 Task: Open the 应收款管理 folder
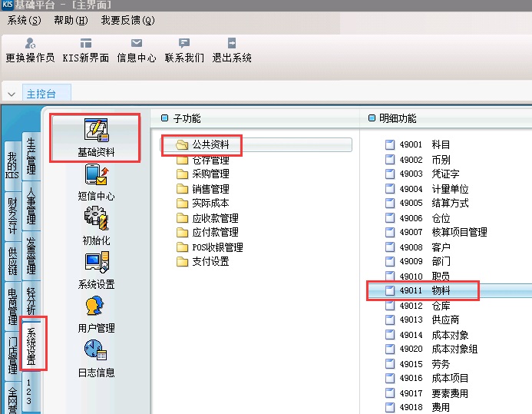tap(207, 218)
